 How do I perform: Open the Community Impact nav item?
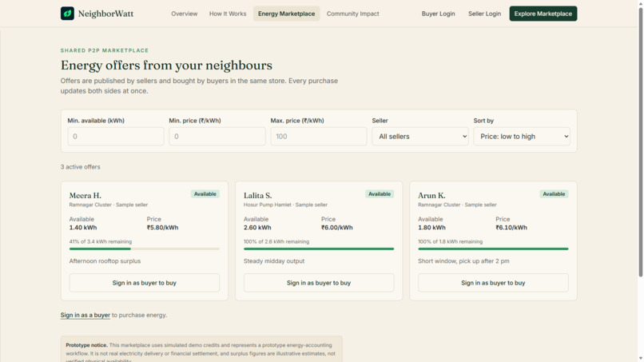click(x=353, y=14)
